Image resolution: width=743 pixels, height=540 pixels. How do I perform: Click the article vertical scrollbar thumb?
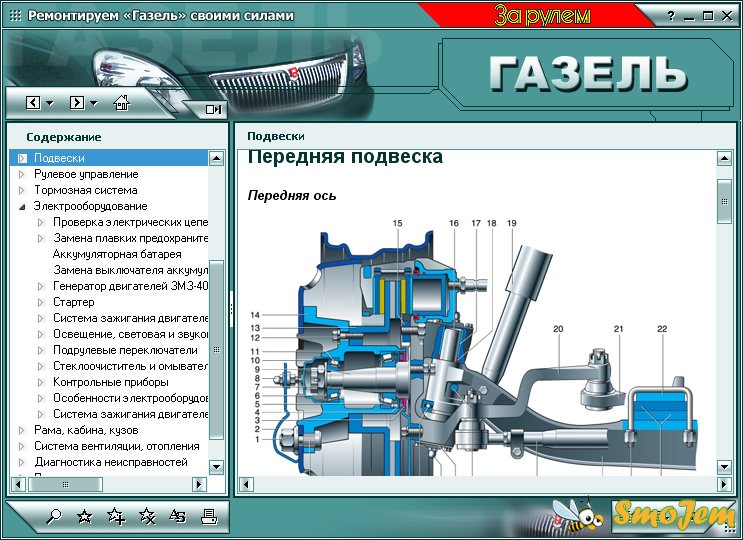[x=725, y=201]
